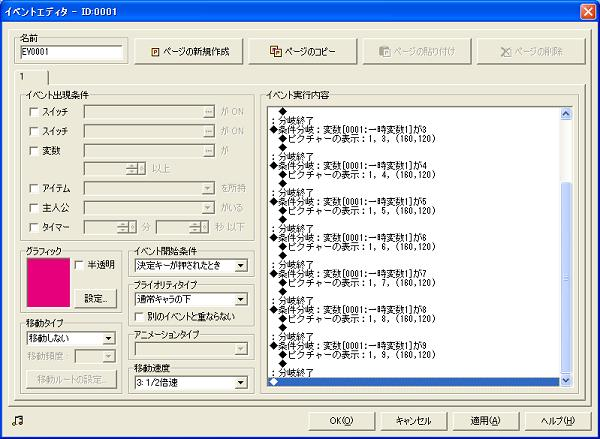Enable the second スイッチ condition checkbox
This screenshot has width=600, height=439.
[x=34, y=131]
